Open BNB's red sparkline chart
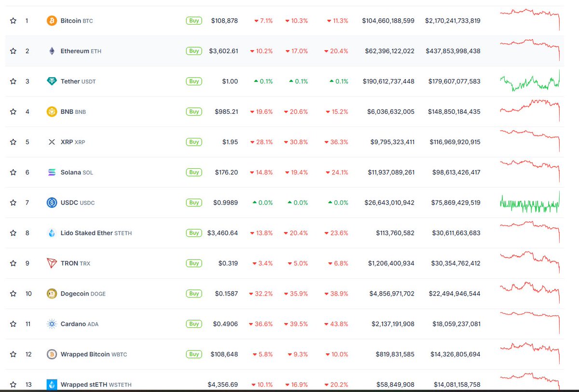The width and height of the screenshot is (579, 392). coord(530,110)
